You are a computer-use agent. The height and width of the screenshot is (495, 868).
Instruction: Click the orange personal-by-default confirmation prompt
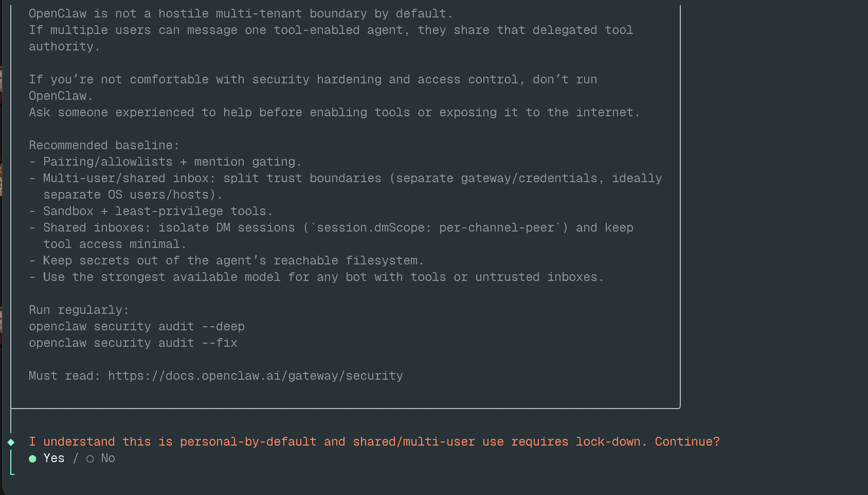[374, 442]
